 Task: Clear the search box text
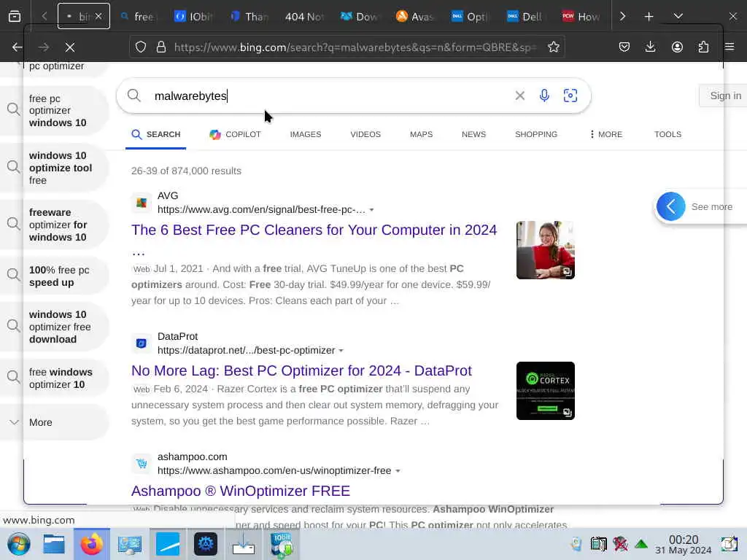519,96
